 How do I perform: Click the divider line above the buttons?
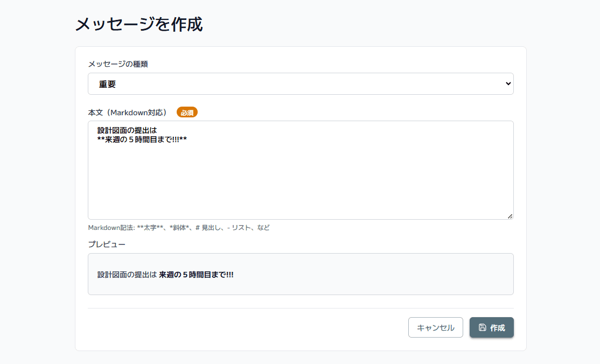(301, 308)
